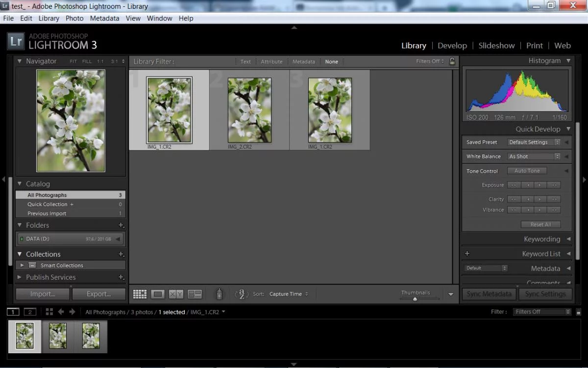Select the second monitor window button
The height and width of the screenshot is (368, 588).
pyautogui.click(x=30, y=312)
